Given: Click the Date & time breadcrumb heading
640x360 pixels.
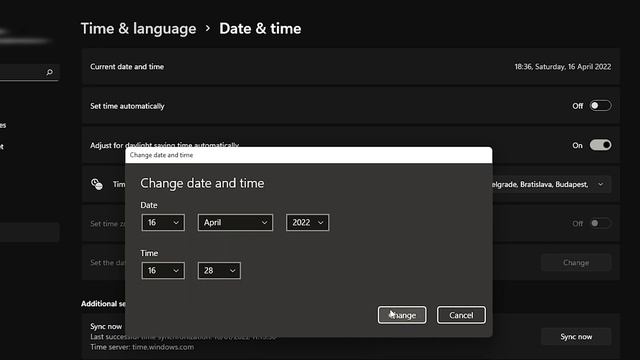Looking at the screenshot, I should point(260,29).
